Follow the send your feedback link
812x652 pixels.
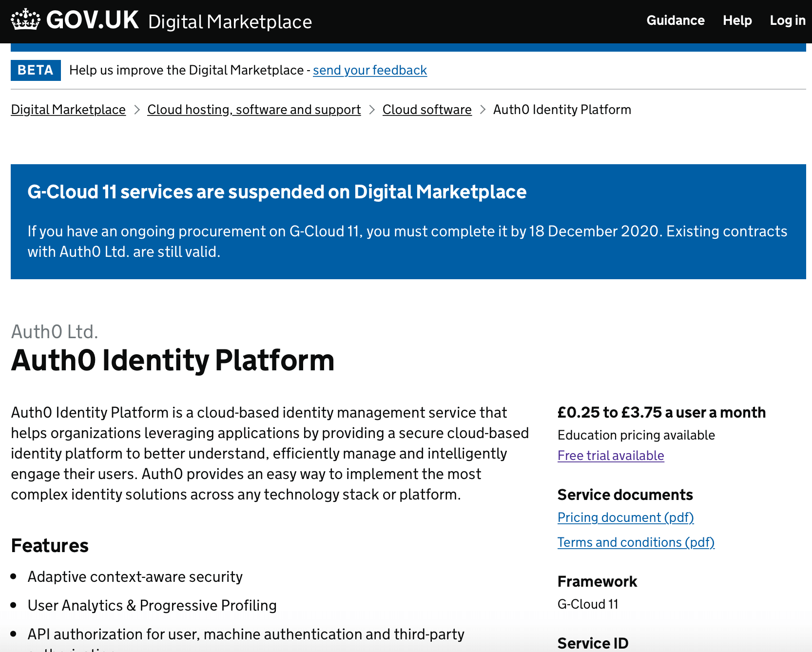[x=370, y=70]
